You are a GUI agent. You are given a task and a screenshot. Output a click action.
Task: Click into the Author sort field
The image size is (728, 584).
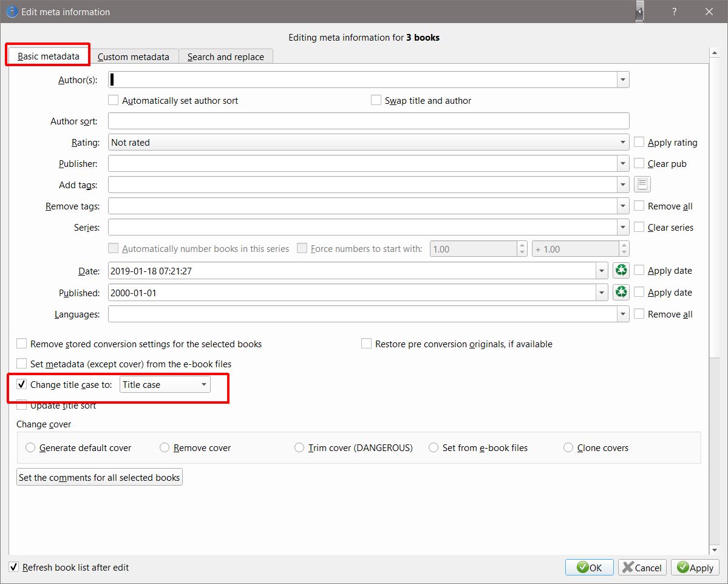point(369,121)
